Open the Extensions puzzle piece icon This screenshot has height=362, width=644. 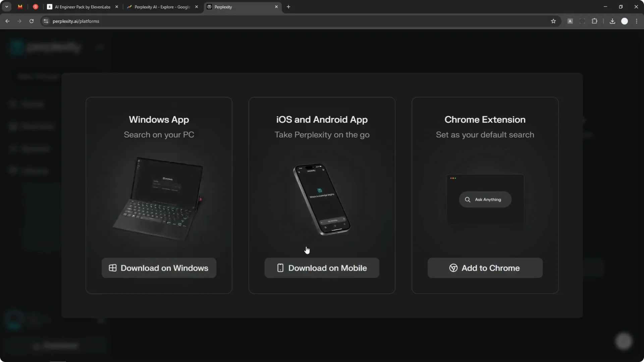[x=595, y=21]
